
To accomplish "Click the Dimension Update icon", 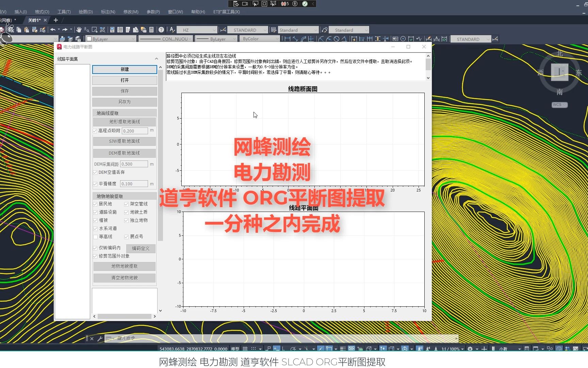I will point(444,39).
